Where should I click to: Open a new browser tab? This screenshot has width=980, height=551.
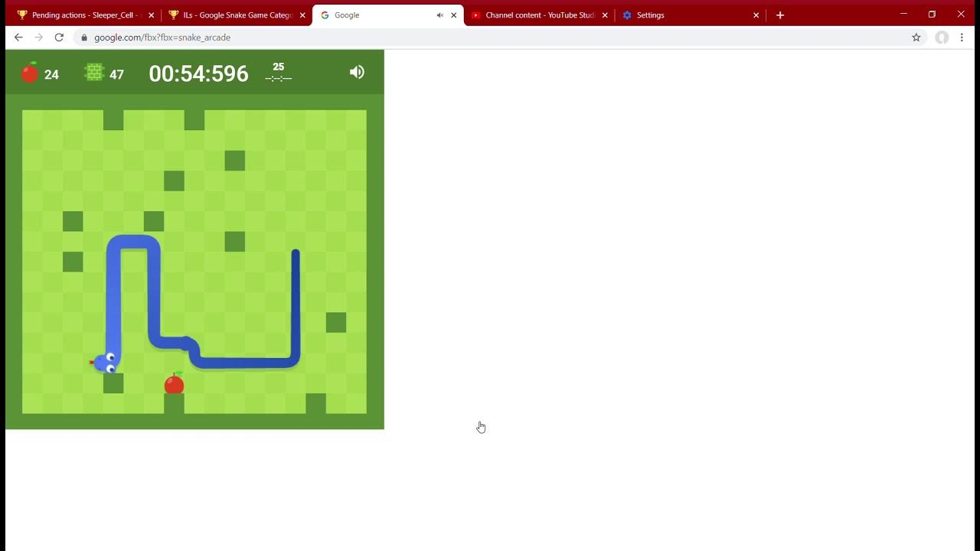780,15
